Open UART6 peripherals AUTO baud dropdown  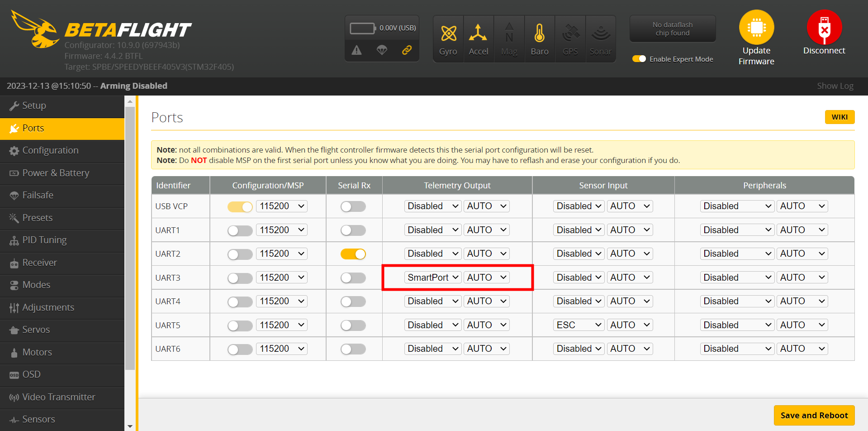click(802, 349)
